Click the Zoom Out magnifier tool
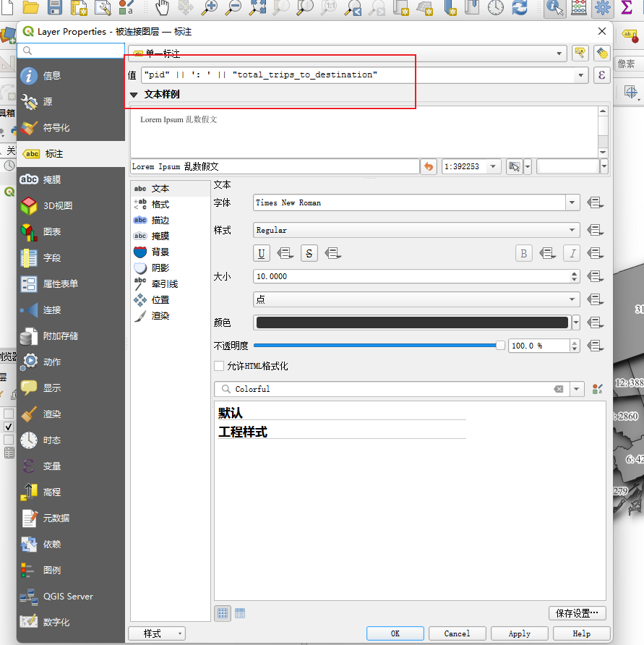 pos(233,7)
